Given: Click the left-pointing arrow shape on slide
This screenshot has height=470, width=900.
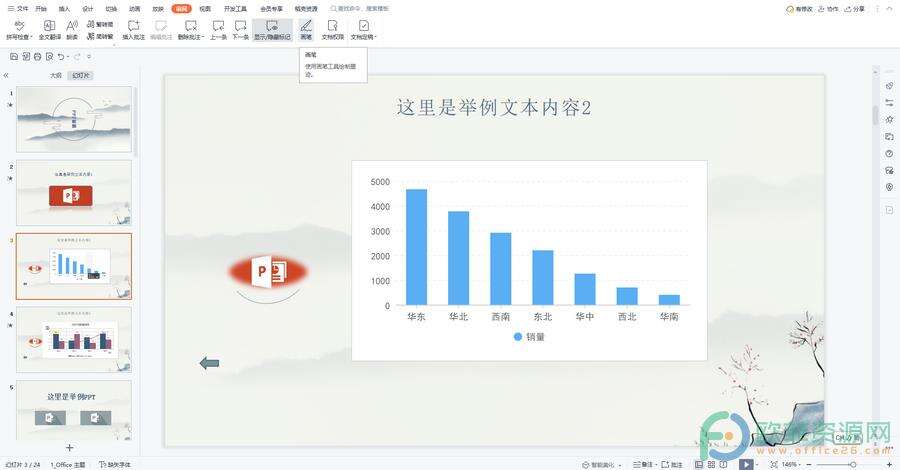Looking at the screenshot, I should click(x=209, y=363).
